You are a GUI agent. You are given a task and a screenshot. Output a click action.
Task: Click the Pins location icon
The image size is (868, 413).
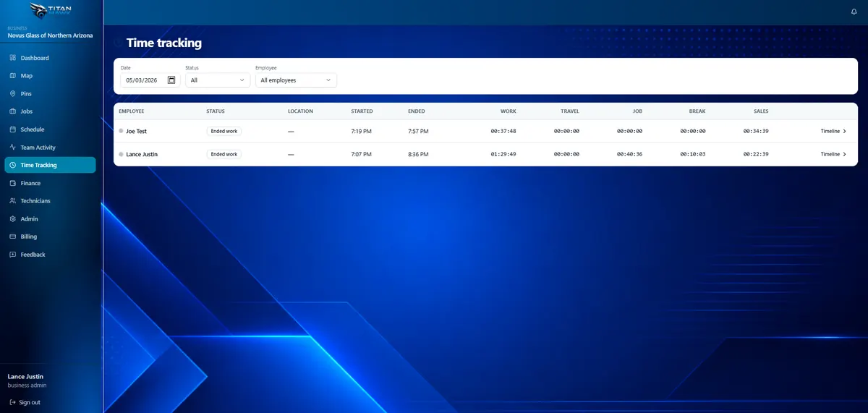click(13, 93)
